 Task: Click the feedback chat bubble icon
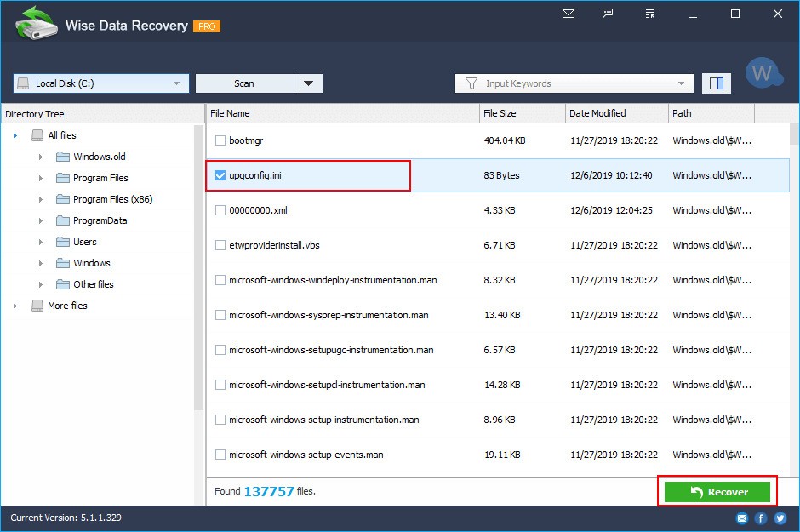pyautogui.click(x=608, y=14)
